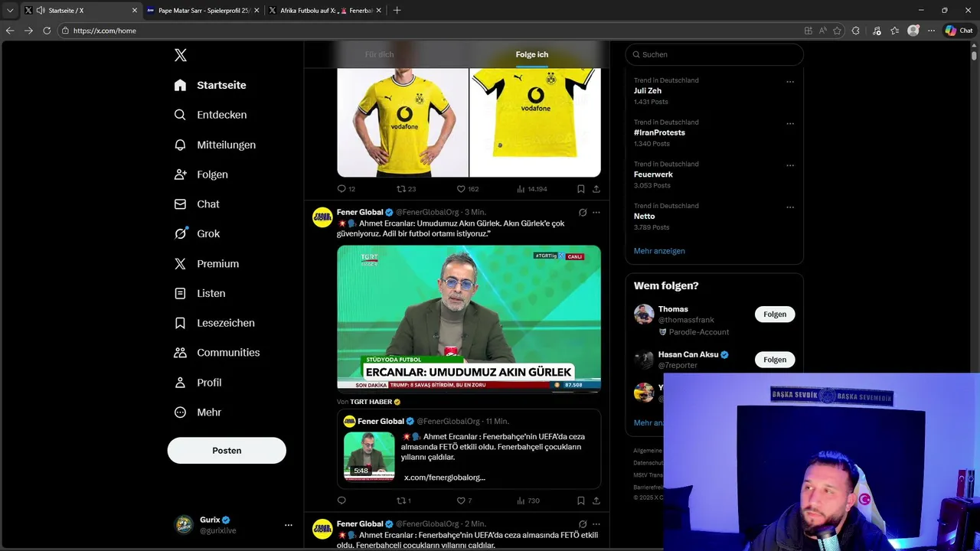View analytics showing 730 views
The height and width of the screenshot is (551, 980).
point(528,500)
